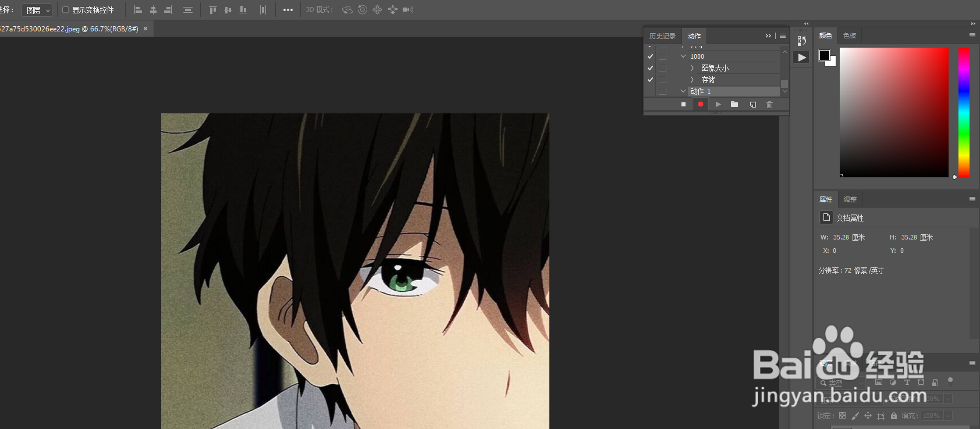Screen dimensions: 980x429
Task: Align top edges in options bar
Action: [x=212, y=10]
